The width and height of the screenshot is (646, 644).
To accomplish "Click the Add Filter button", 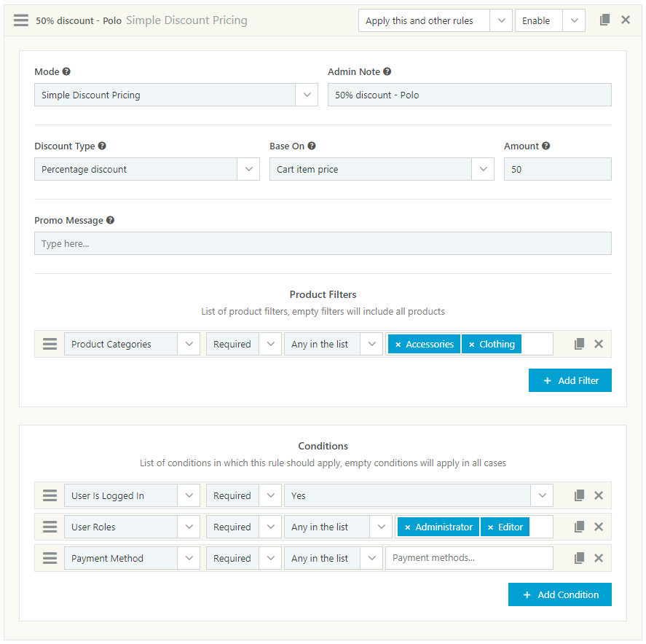I will point(570,380).
